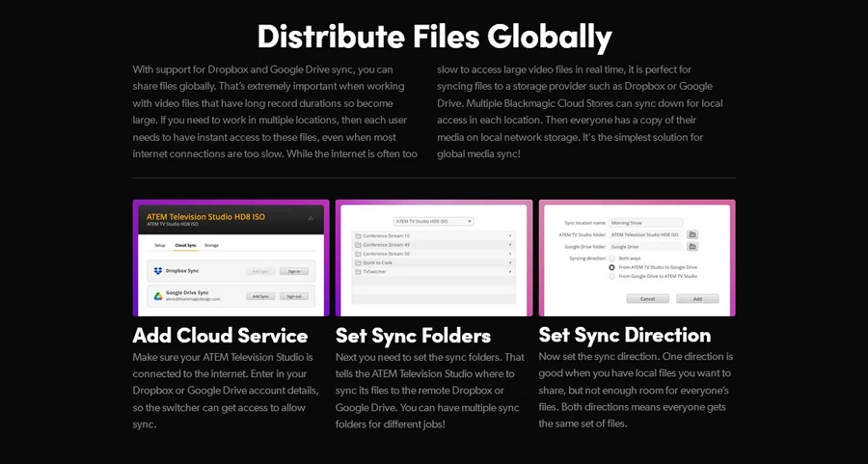
Task: Switch to the Storage tab
Action: [x=210, y=246]
